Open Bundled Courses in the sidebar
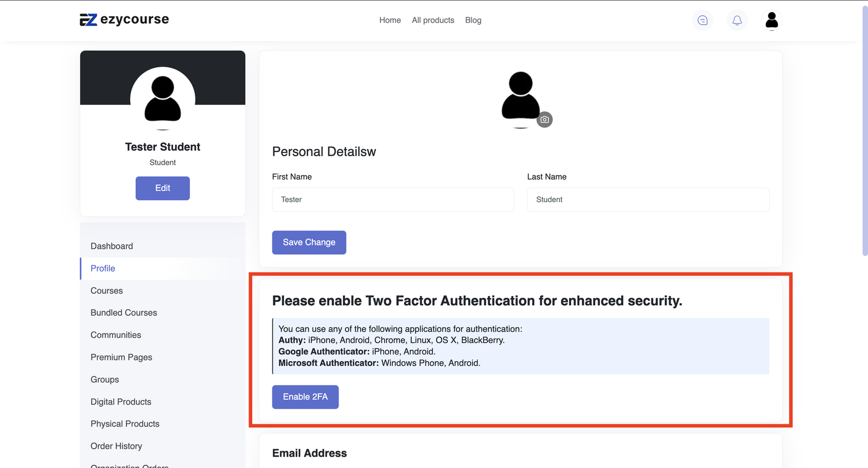 pos(124,313)
